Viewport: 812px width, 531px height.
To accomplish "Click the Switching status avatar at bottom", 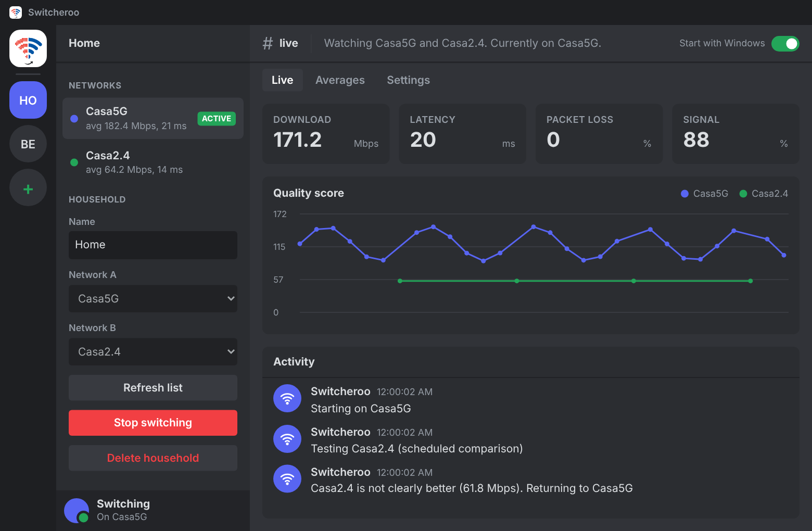I will [x=77, y=511].
